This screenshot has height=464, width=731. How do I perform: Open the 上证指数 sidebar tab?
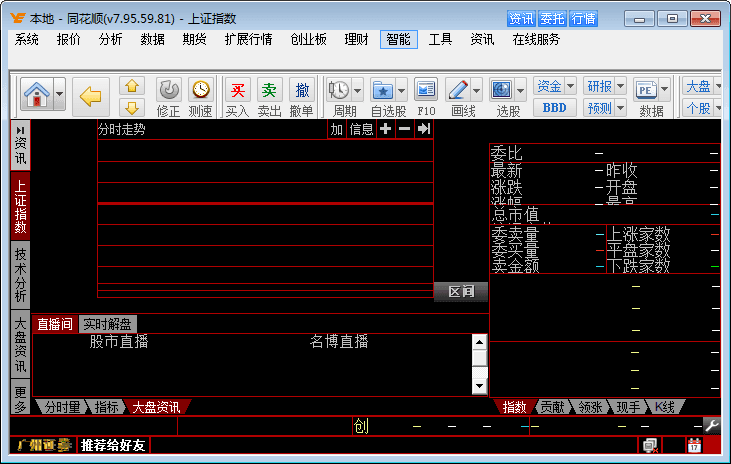[x=20, y=207]
